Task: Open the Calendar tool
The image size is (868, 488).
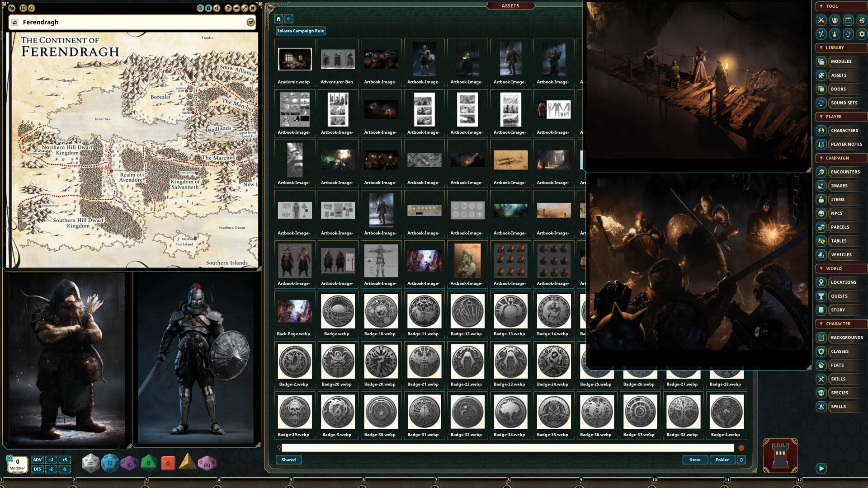Action: click(x=849, y=20)
